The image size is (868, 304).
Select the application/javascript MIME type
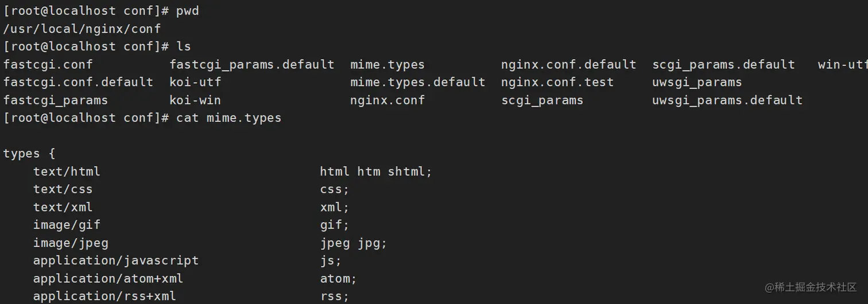(x=116, y=261)
